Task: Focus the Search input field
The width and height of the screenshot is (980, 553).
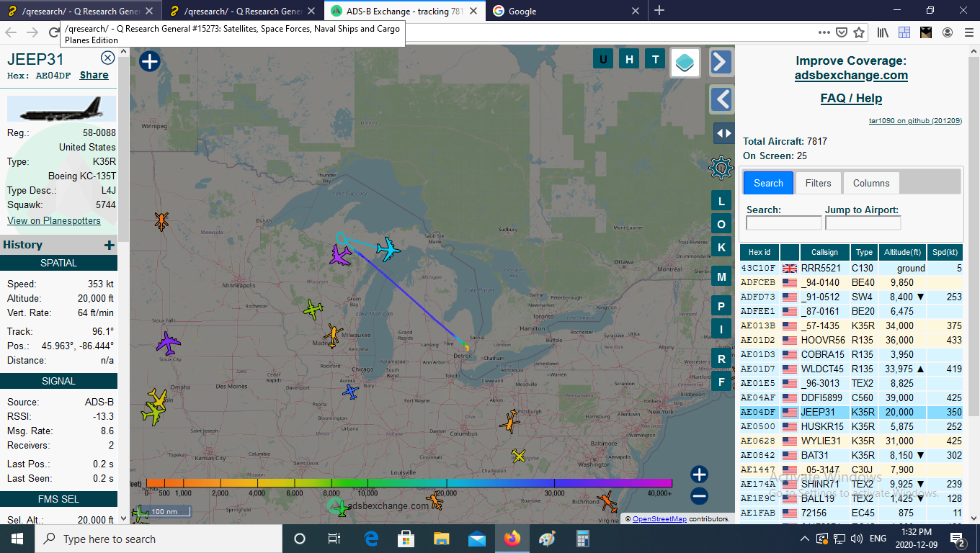Action: click(x=783, y=223)
